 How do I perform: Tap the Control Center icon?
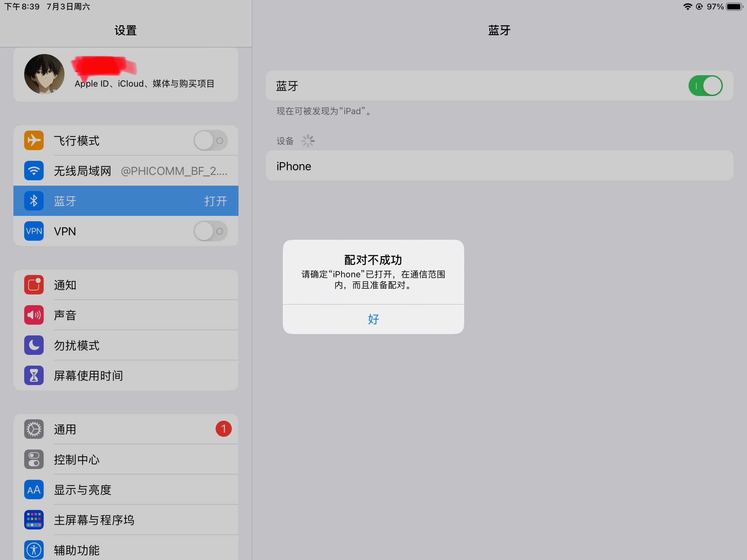click(x=34, y=459)
